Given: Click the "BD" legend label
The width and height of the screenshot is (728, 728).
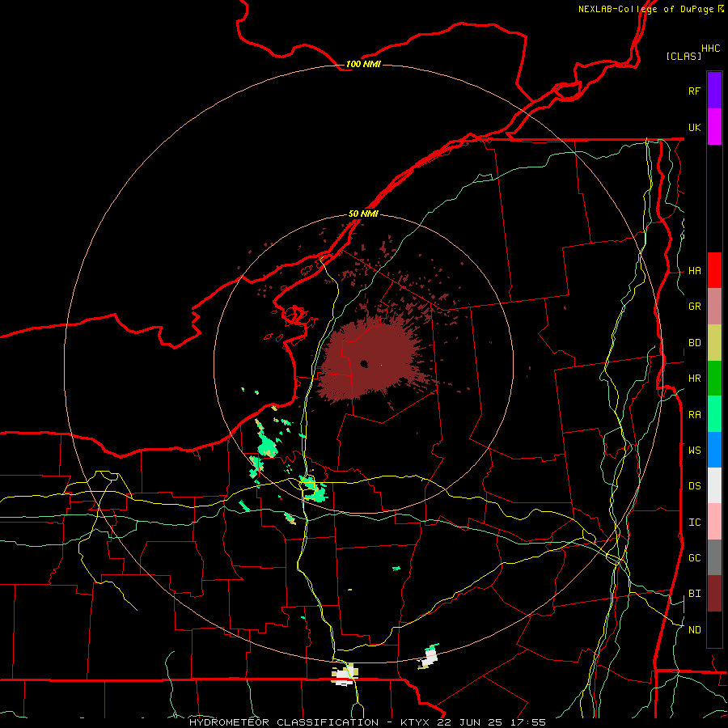Looking at the screenshot, I should 694,343.
